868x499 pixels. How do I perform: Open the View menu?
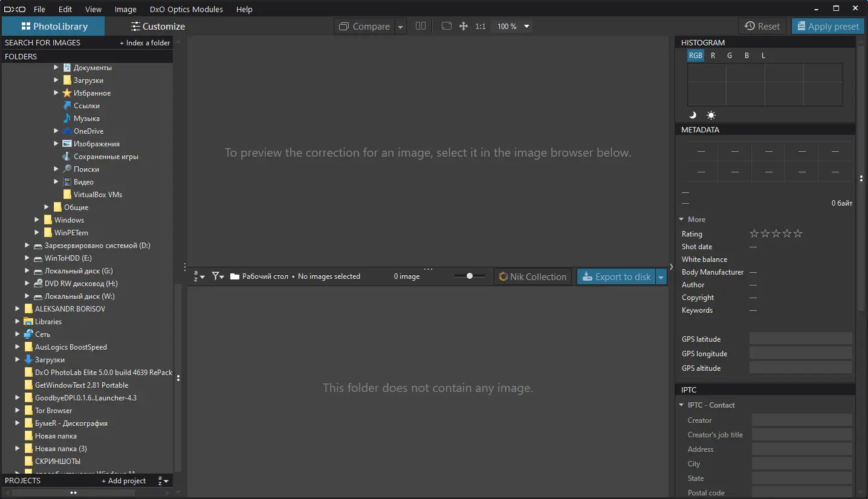pos(93,9)
